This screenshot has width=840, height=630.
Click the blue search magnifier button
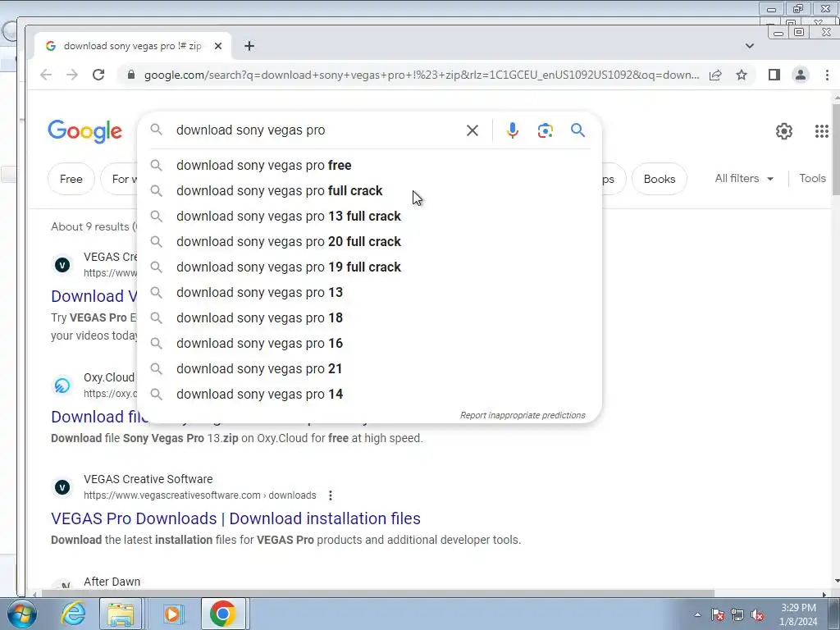pos(577,130)
